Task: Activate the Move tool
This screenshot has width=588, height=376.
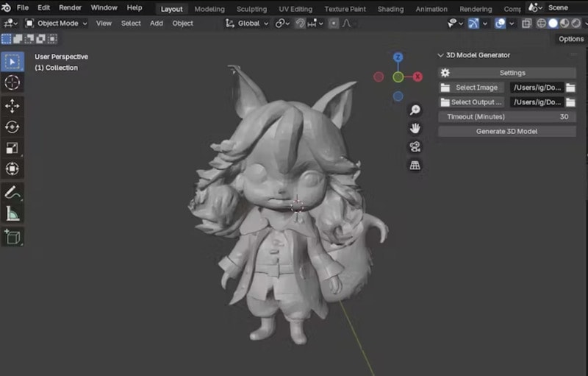Action: (x=12, y=106)
